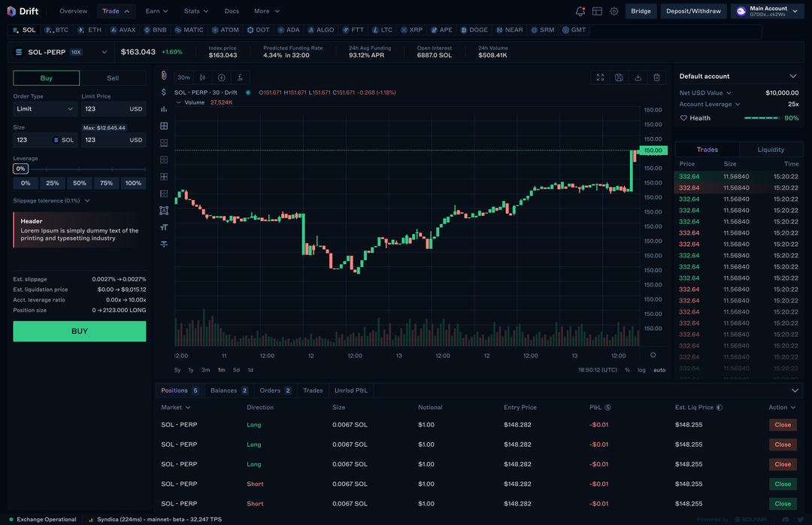Click the 150.00 current price marker

(x=653, y=150)
